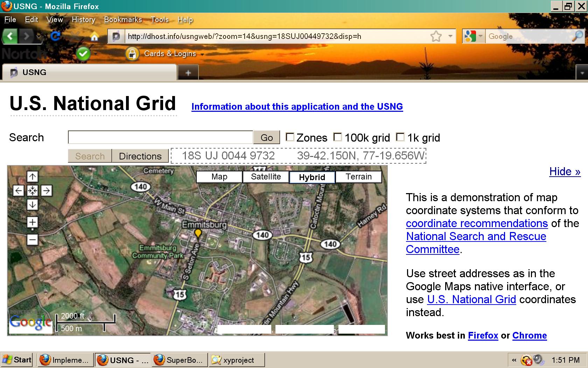This screenshot has width=588, height=368.
Task: Pan the map left with the left arrow
Action: [19, 191]
